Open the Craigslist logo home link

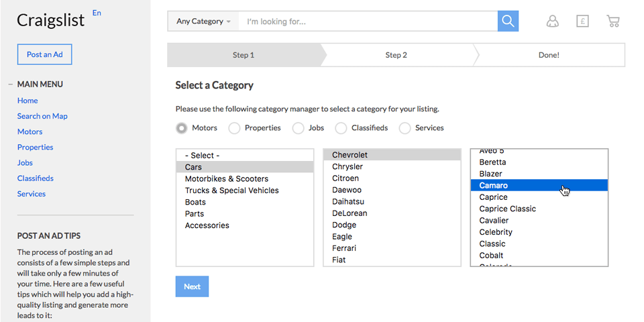pos(50,19)
